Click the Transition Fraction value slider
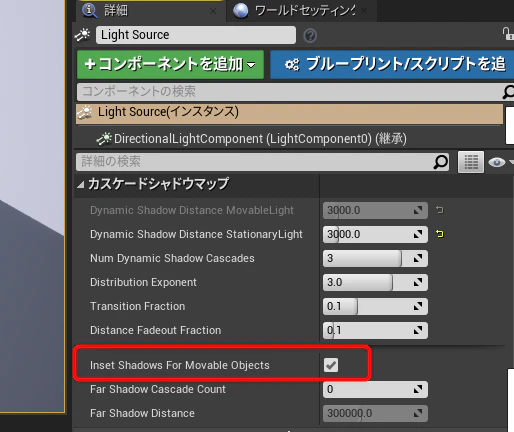 coord(375,306)
